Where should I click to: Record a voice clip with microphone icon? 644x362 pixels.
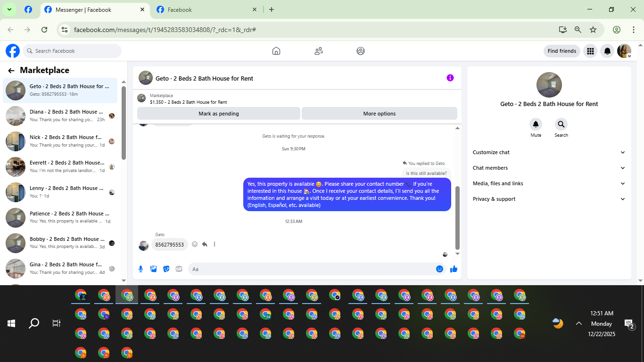pyautogui.click(x=140, y=269)
